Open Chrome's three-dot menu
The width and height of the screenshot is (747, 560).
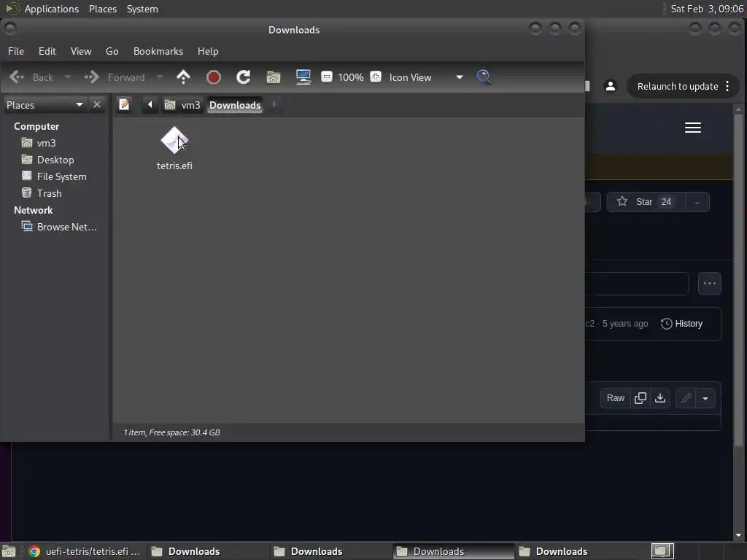tap(727, 86)
